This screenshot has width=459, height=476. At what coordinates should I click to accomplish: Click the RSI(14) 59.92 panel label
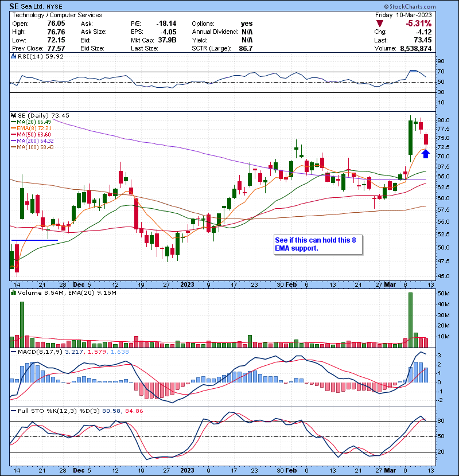pyautogui.click(x=41, y=56)
